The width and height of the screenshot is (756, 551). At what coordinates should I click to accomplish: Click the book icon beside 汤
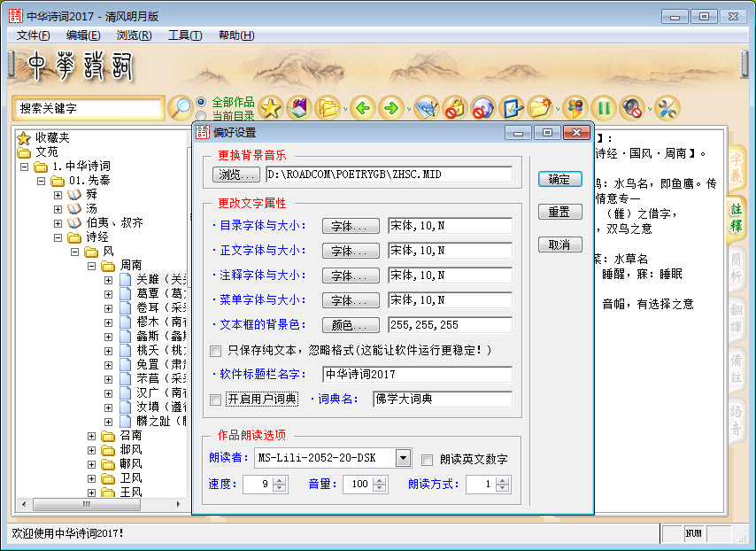(x=73, y=209)
